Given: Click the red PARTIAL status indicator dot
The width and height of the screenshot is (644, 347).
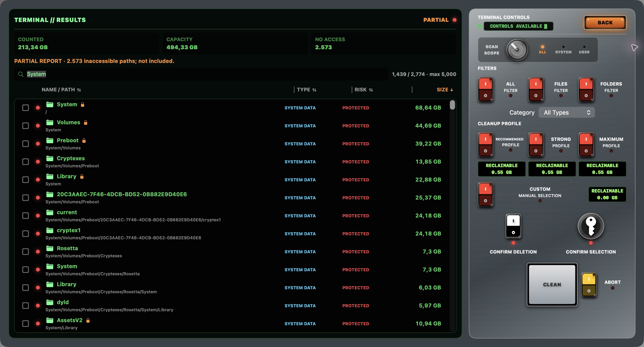Looking at the screenshot, I should 455,20.
